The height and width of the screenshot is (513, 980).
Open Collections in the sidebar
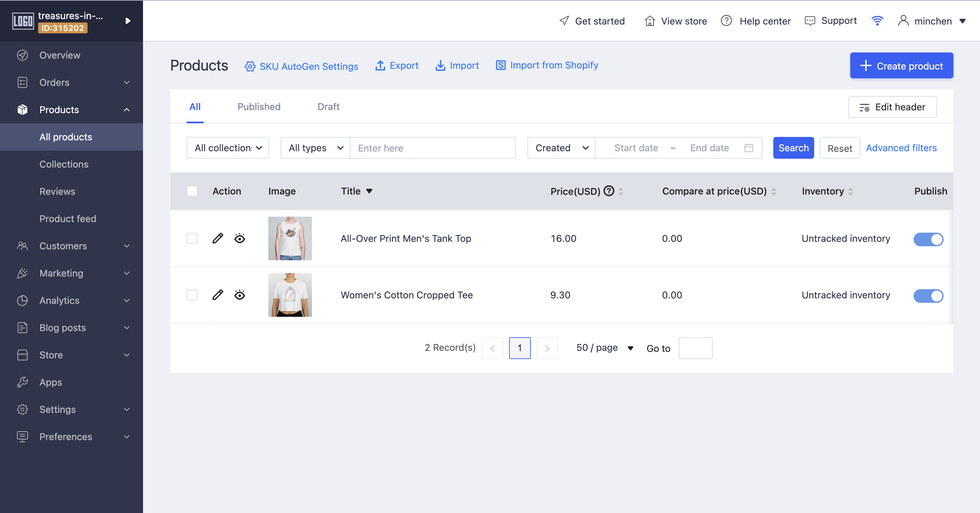[64, 164]
